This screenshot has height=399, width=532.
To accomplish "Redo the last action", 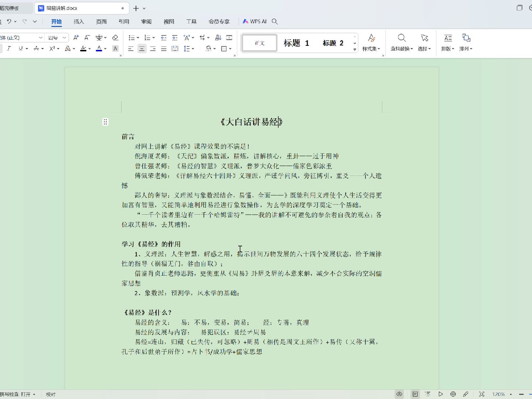I will [x=25, y=21].
